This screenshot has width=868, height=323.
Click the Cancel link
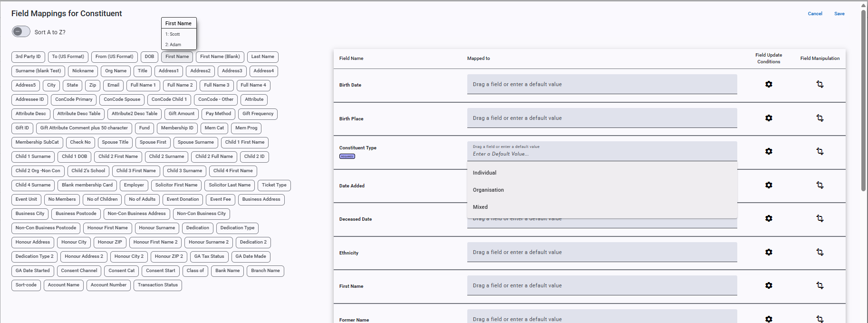pos(815,14)
